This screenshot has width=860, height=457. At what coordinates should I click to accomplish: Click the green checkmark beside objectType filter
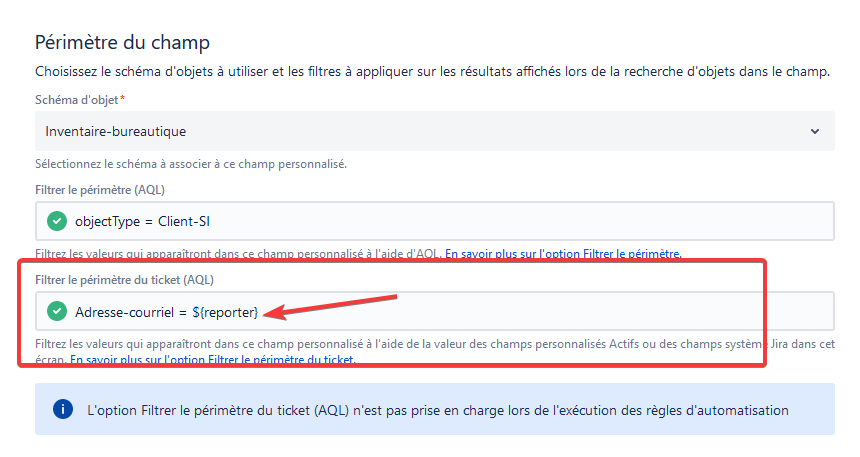point(56,221)
